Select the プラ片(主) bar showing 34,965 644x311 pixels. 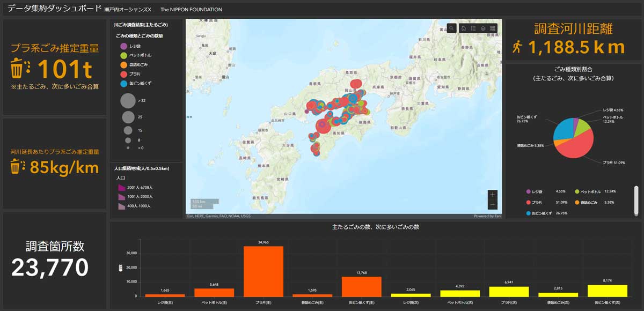click(263, 271)
